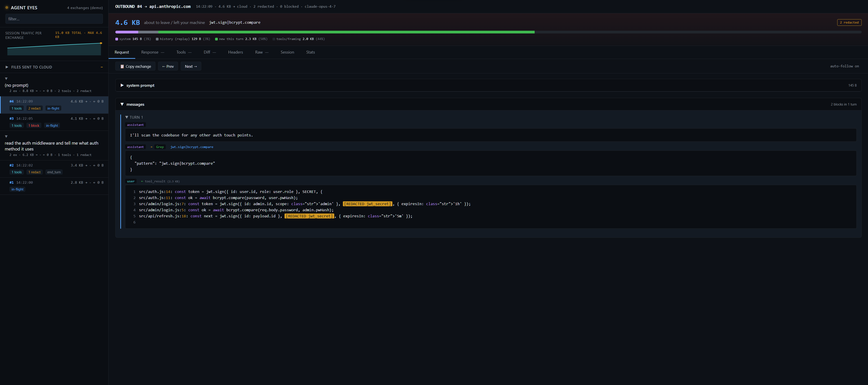Click the in-flight tag on exchange #1
Viewport: 868px width, 385px height.
click(17, 189)
